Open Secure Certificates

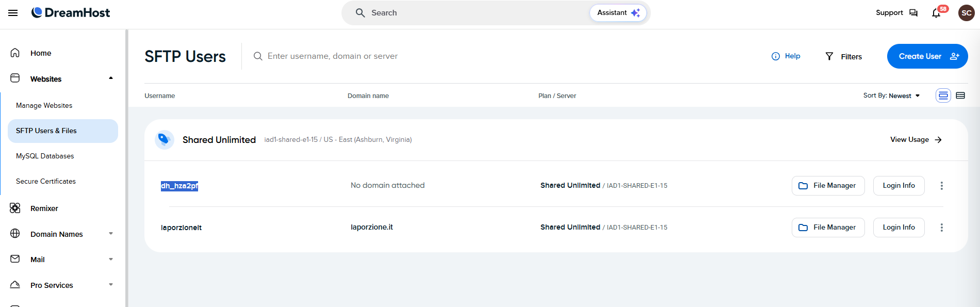(46, 181)
